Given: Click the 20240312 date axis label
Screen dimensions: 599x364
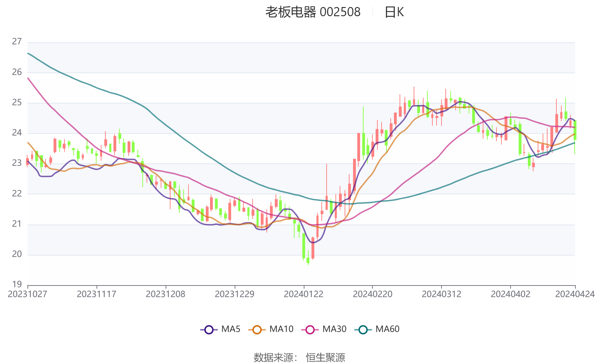Looking at the screenshot, I should (441, 294).
